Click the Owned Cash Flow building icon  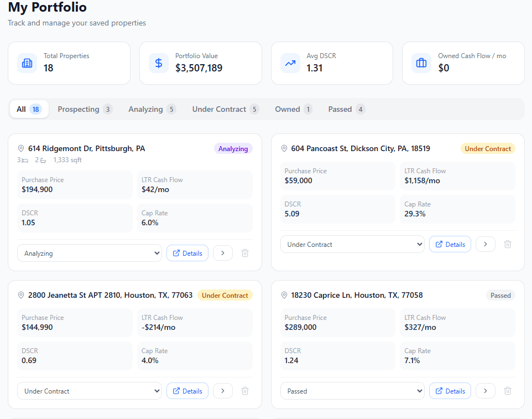pos(421,63)
